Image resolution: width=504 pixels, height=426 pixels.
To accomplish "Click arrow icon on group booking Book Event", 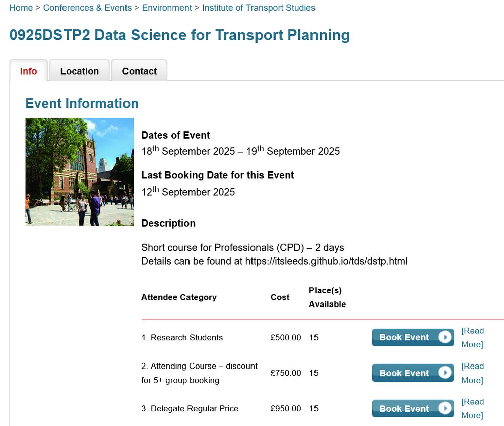I will click(x=445, y=373).
